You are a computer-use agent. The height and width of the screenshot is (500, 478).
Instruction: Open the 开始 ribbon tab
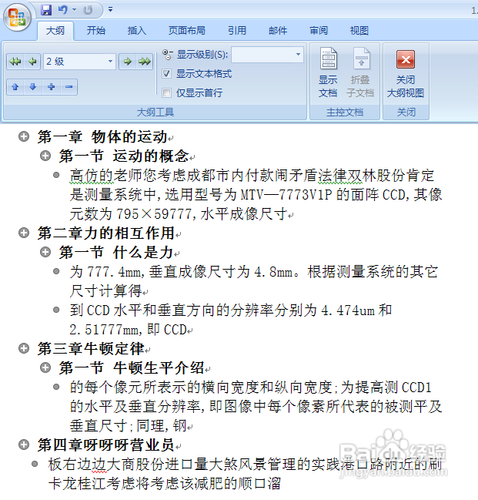click(x=96, y=31)
